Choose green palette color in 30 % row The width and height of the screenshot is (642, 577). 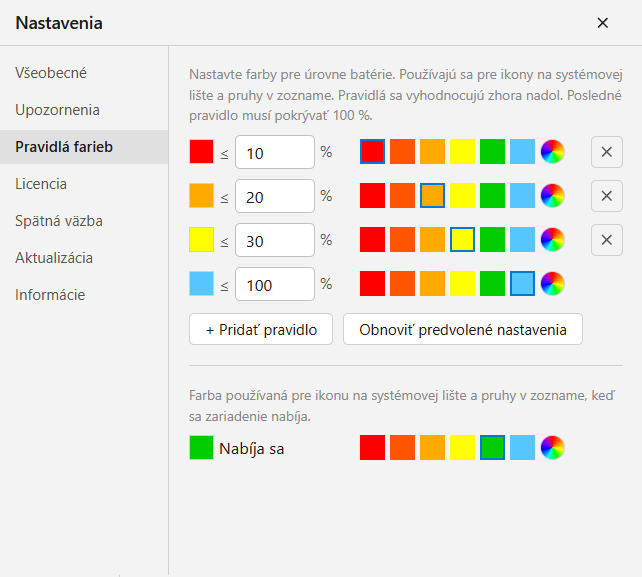click(492, 240)
